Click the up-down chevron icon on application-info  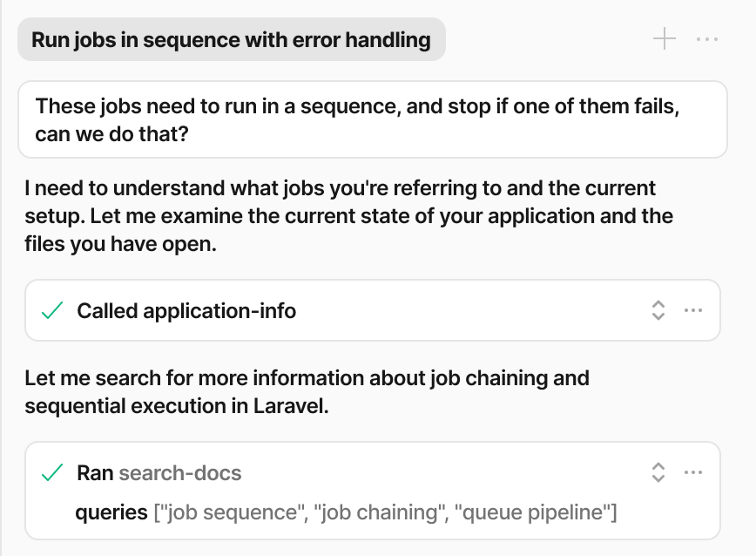pos(658,310)
